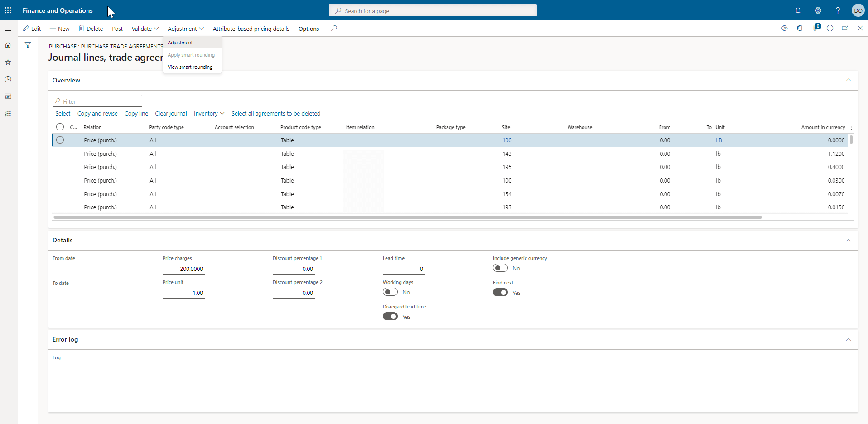Click the hamburger navigation menu icon
Screen dimensions: 868x424
pyautogui.click(x=8, y=29)
